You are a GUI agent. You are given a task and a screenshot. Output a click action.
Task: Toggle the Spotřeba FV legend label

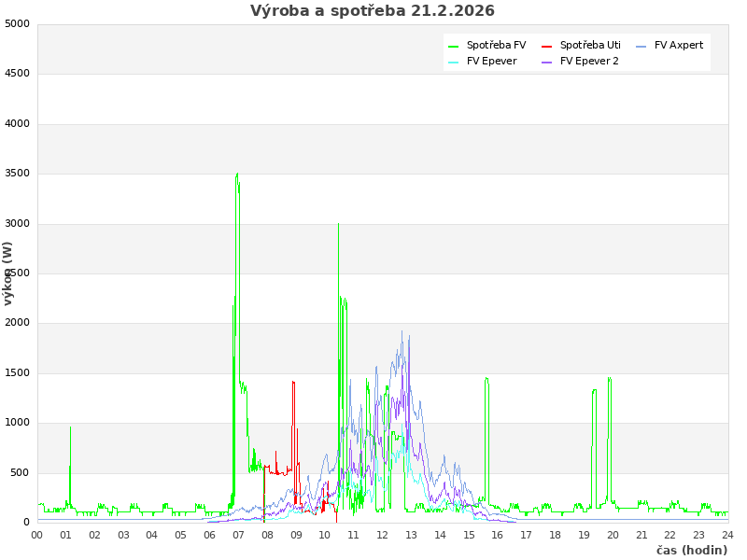496,45
